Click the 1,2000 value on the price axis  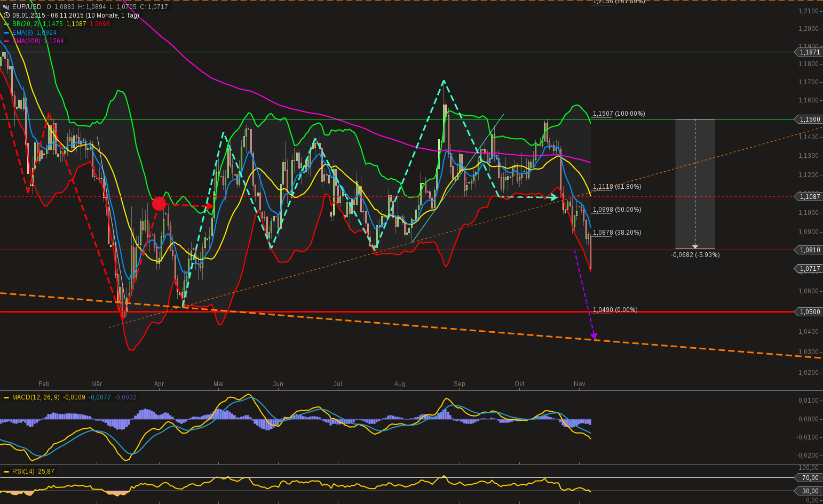point(809,29)
